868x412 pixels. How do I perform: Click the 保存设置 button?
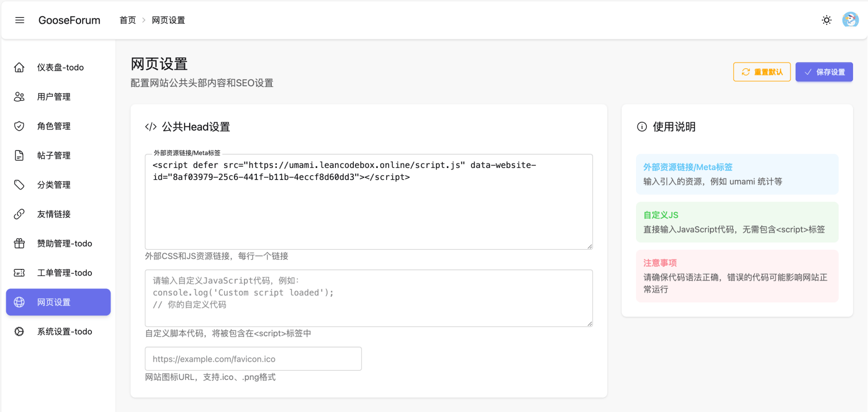click(824, 72)
